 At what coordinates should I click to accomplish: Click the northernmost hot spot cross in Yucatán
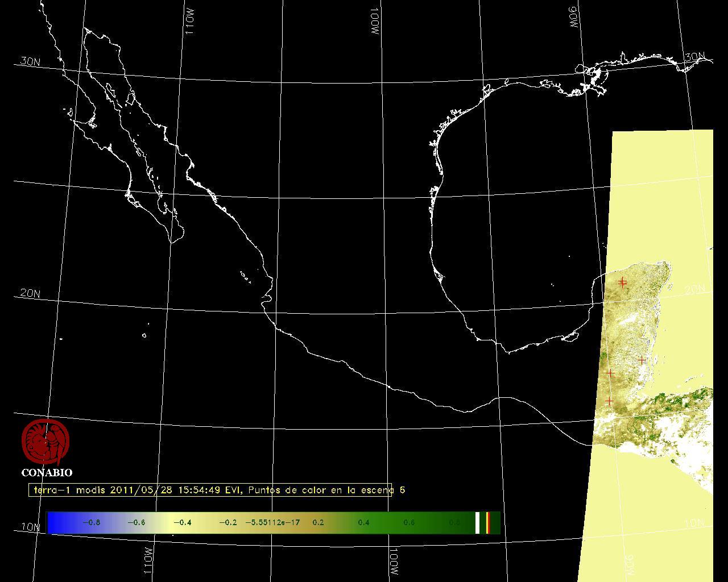click(623, 280)
